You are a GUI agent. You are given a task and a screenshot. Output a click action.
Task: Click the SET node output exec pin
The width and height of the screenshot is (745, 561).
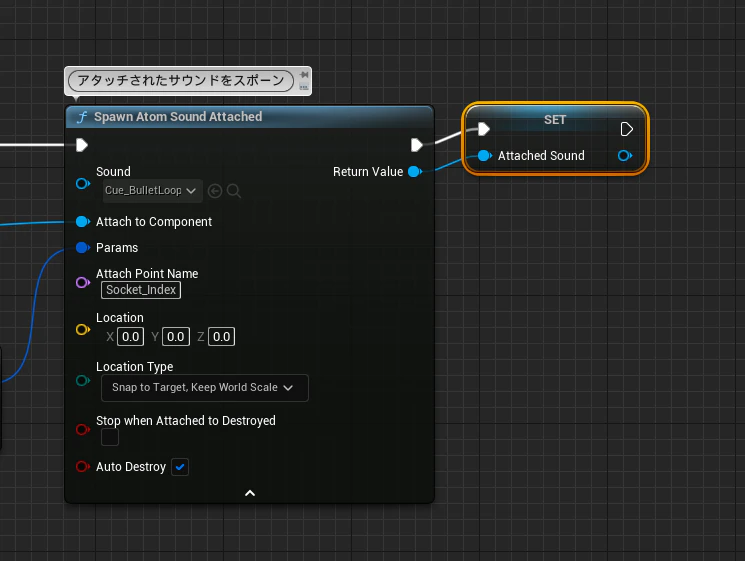[626, 129]
